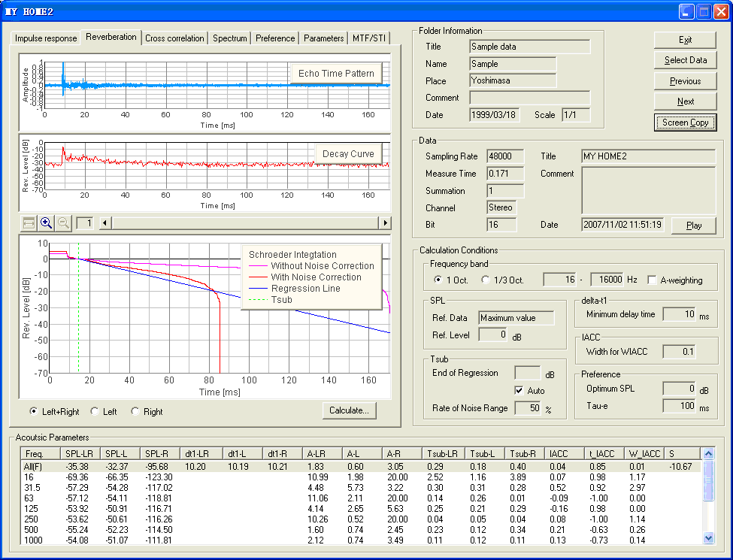This screenshot has width=733, height=560.
Task: Switch to the Impulse response tab
Action: [46, 38]
